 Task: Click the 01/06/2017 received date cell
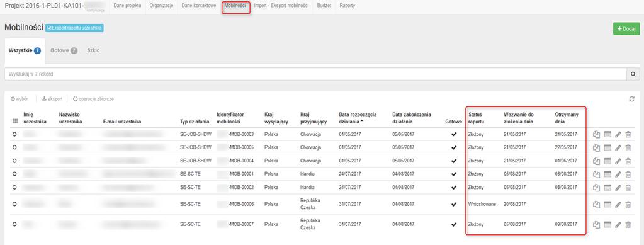(566, 161)
